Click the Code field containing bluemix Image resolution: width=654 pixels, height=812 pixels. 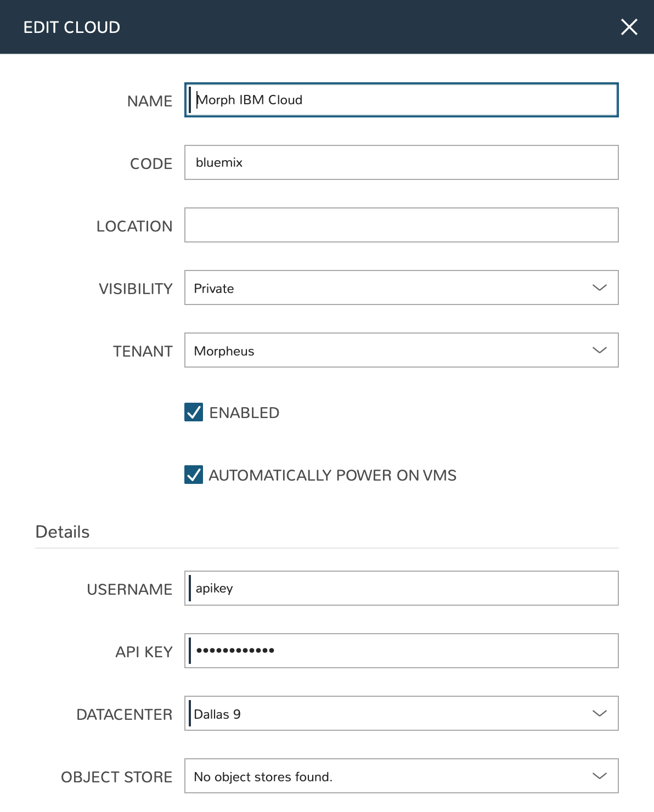pos(401,162)
